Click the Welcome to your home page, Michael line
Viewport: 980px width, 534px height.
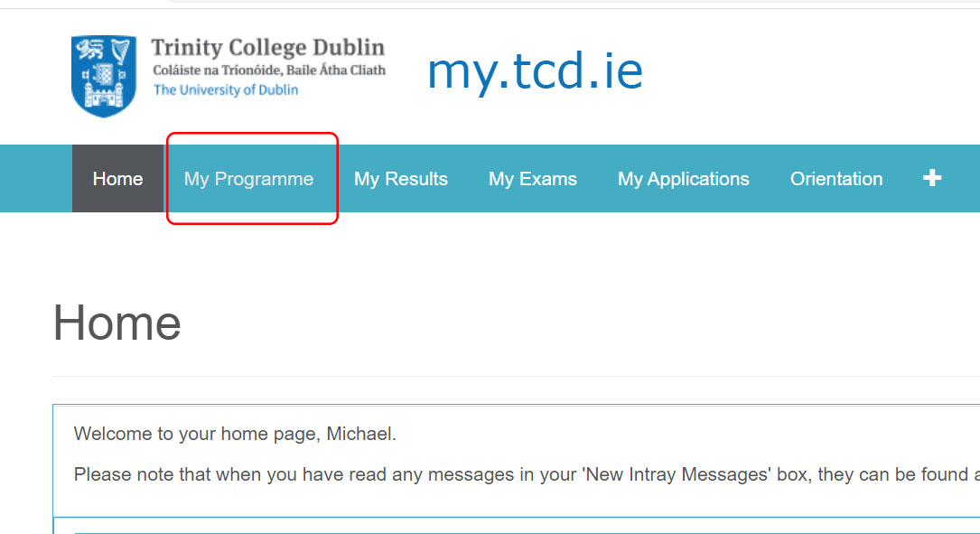click(235, 434)
